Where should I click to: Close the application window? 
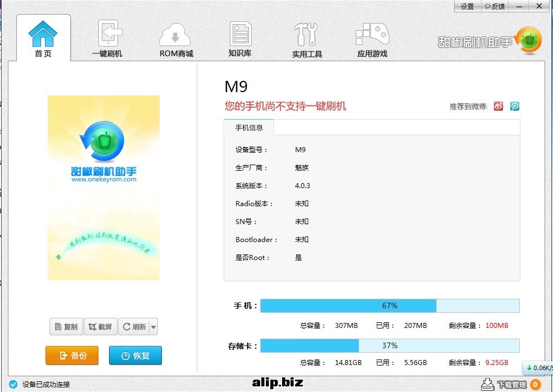point(540,6)
